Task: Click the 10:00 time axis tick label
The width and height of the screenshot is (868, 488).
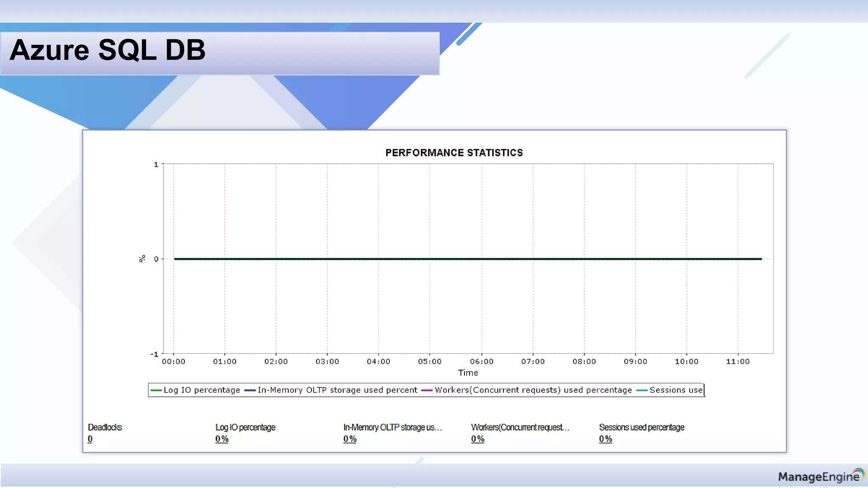Action: (x=687, y=361)
